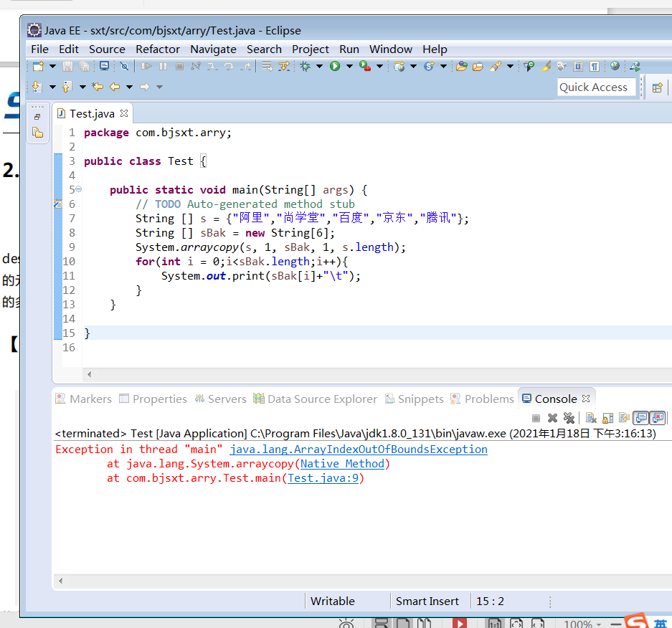The width and height of the screenshot is (672, 628).
Task: Open the Navigate menu
Action: tap(214, 49)
